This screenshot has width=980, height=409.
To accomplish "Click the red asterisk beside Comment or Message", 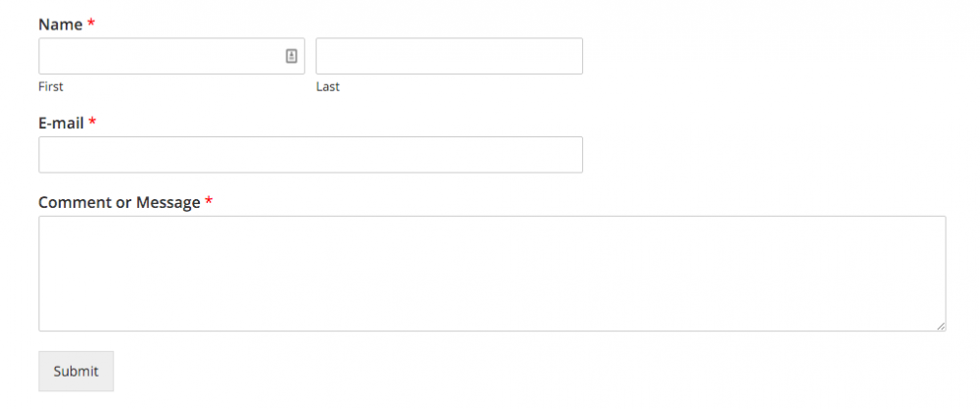I will coord(209,202).
